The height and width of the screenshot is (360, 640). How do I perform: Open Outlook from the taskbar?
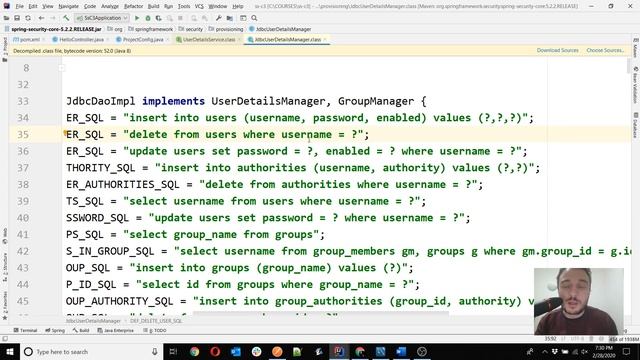click(x=236, y=351)
